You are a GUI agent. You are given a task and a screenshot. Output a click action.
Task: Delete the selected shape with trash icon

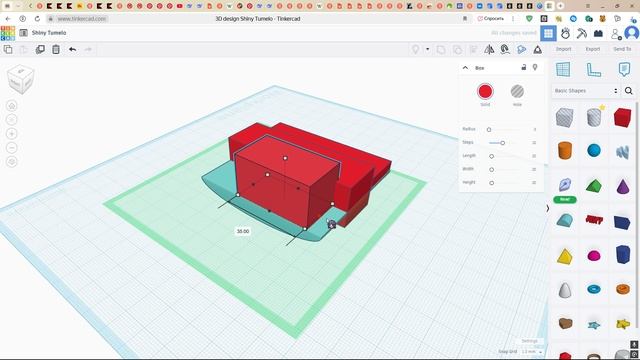tap(56, 49)
